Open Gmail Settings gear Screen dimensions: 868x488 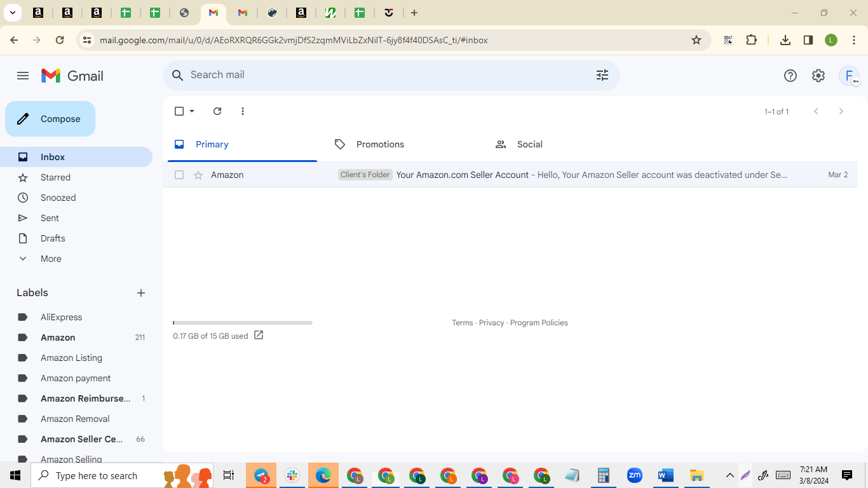[x=818, y=76]
